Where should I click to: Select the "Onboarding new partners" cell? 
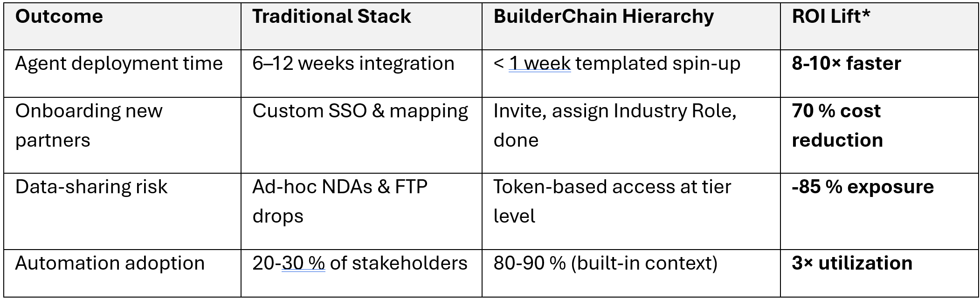tap(89, 125)
